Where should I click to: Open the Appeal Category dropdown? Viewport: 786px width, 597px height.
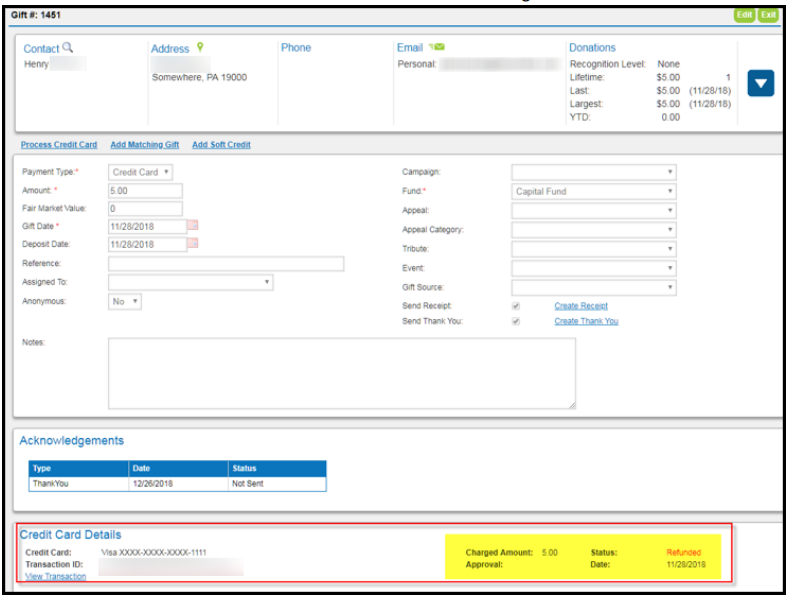click(594, 230)
